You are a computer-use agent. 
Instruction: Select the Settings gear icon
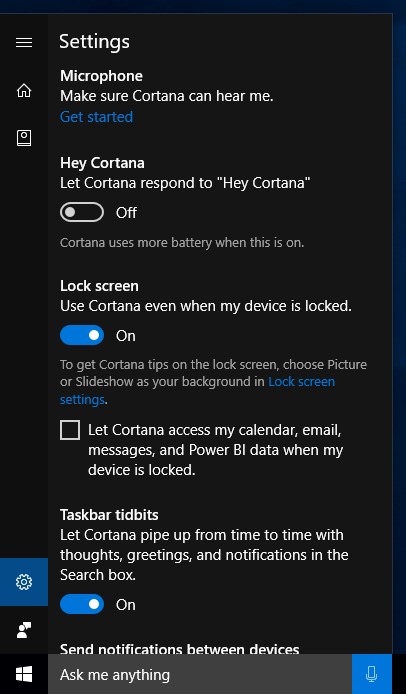(x=24, y=582)
